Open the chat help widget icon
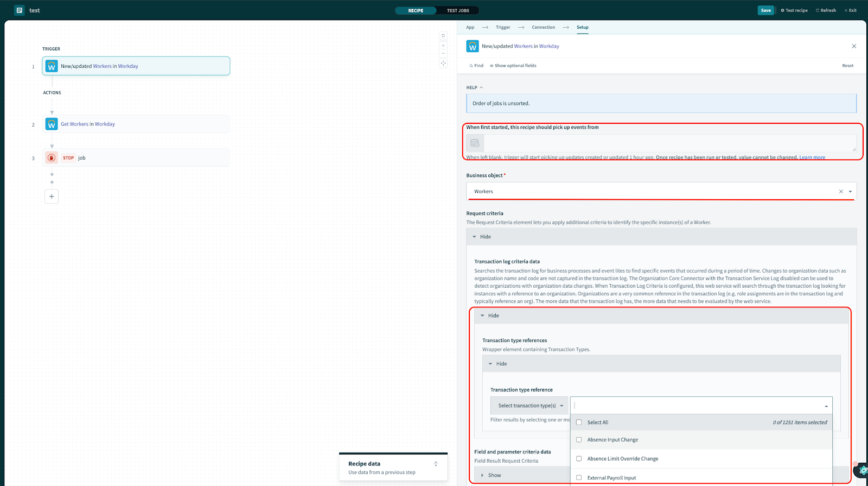The image size is (868, 486). pyautogui.click(x=861, y=470)
